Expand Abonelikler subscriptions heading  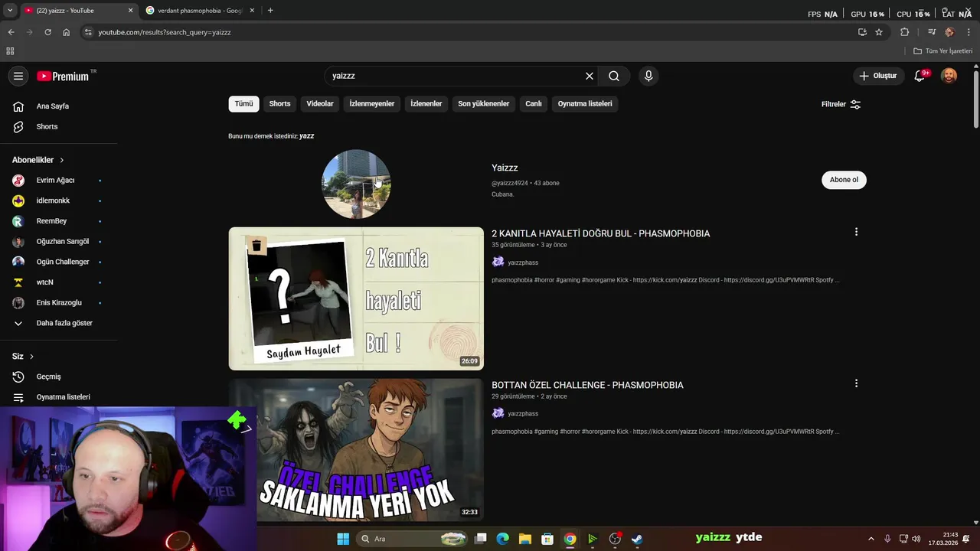point(38,160)
